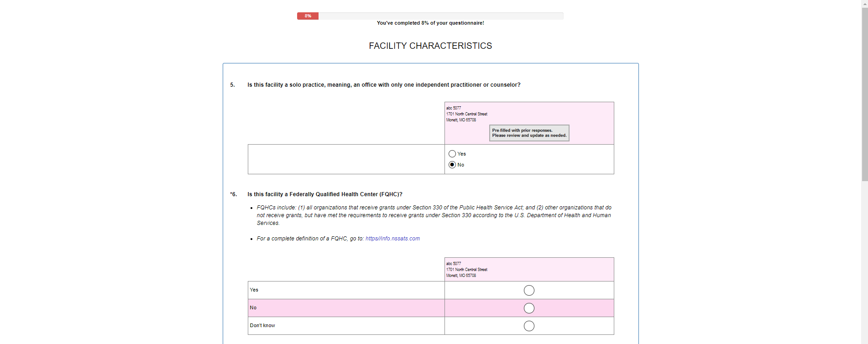
Task: Click the red 8% progress bar segment
Action: (308, 16)
